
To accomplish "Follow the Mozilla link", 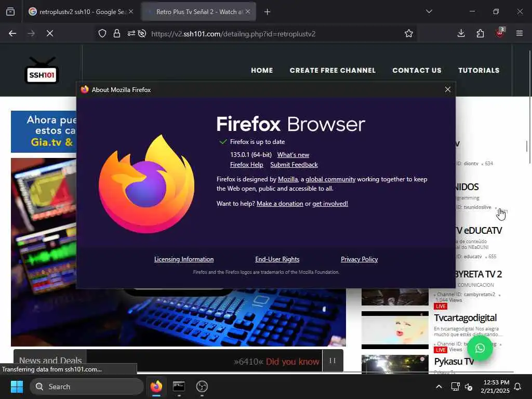I will (x=288, y=179).
